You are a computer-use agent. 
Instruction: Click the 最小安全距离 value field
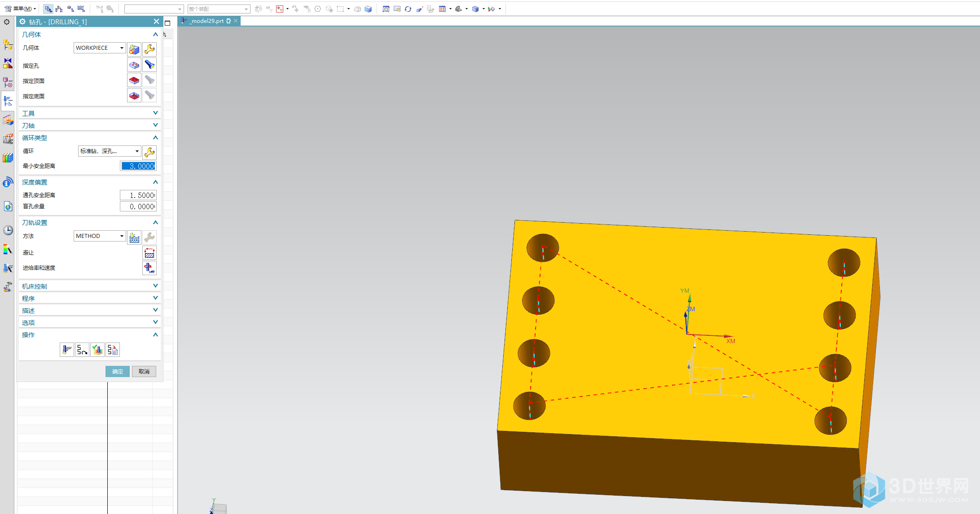pos(138,166)
